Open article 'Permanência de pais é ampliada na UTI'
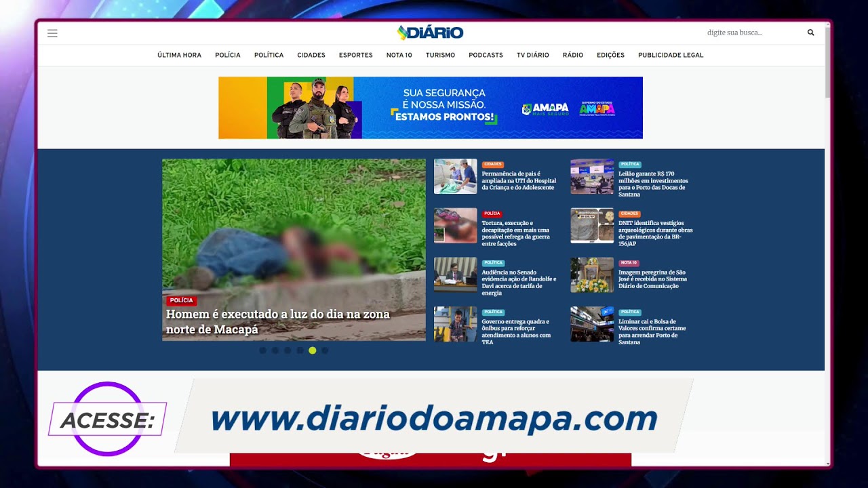The image size is (868, 488). click(x=519, y=181)
